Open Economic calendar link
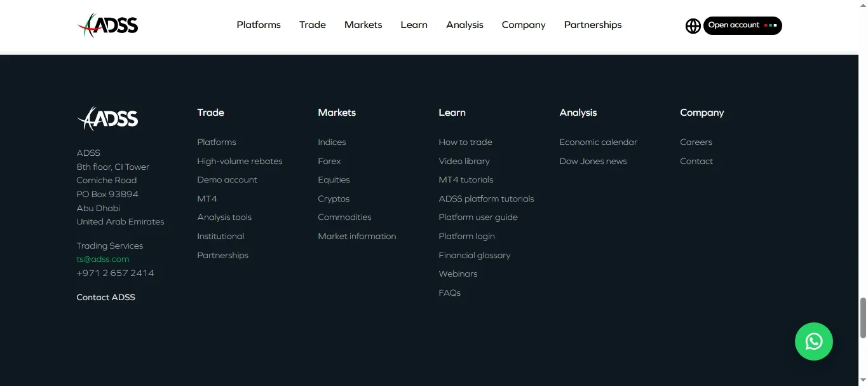 click(598, 142)
